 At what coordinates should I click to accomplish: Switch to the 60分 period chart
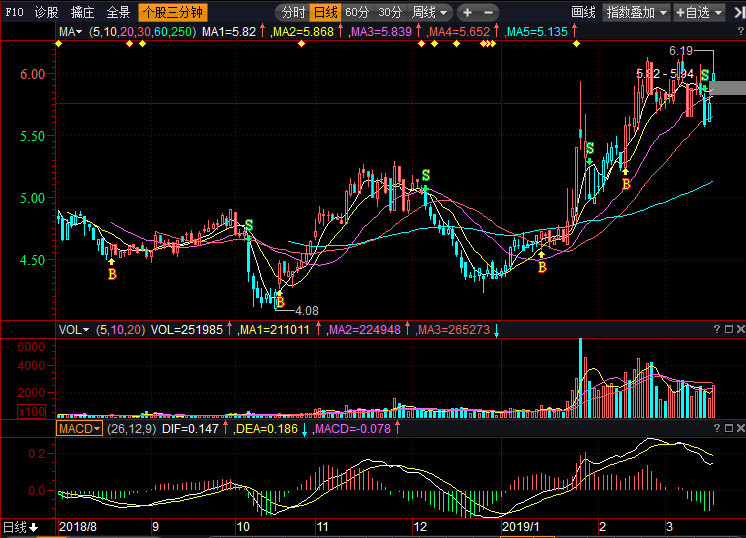tap(357, 13)
